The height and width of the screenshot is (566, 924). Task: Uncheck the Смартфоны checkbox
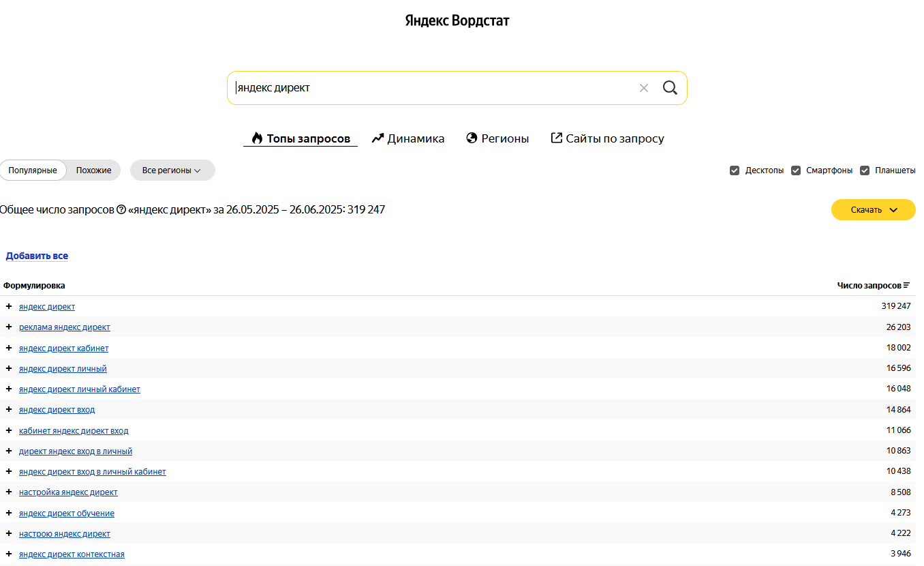pyautogui.click(x=796, y=170)
